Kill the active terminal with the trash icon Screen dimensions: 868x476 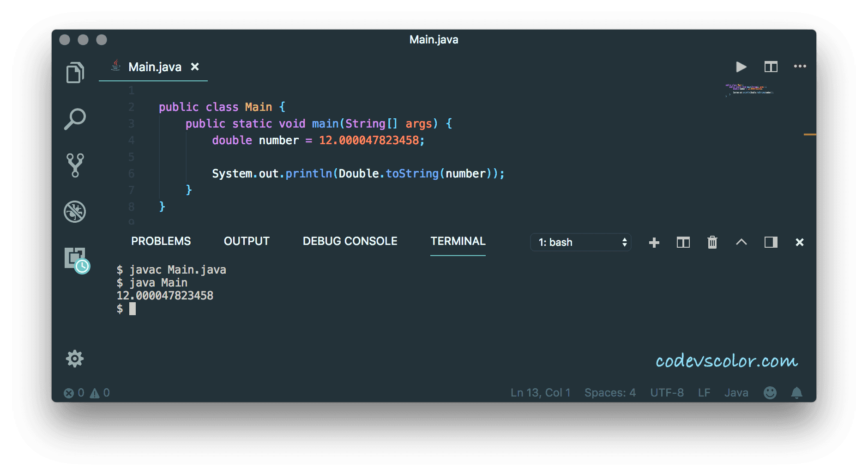[x=712, y=242]
